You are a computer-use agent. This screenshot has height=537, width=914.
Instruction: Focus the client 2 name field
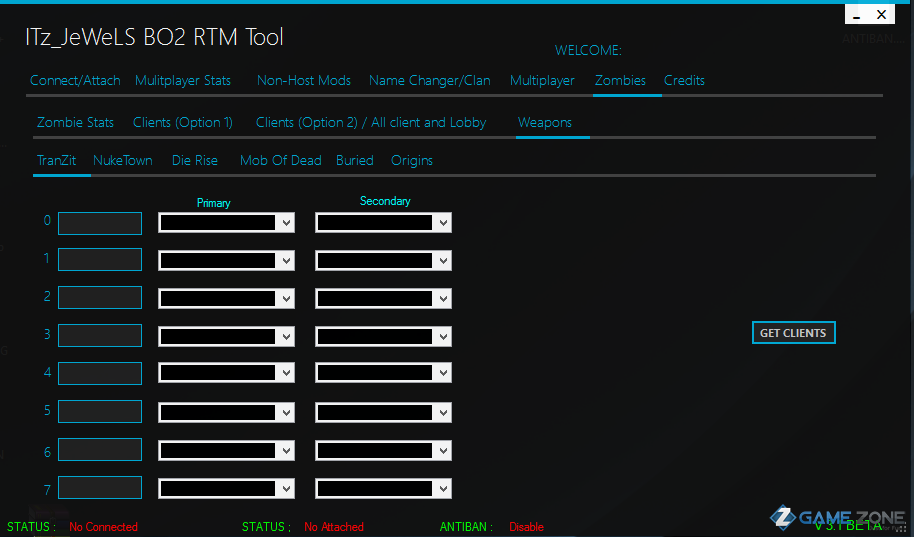pyautogui.click(x=100, y=297)
